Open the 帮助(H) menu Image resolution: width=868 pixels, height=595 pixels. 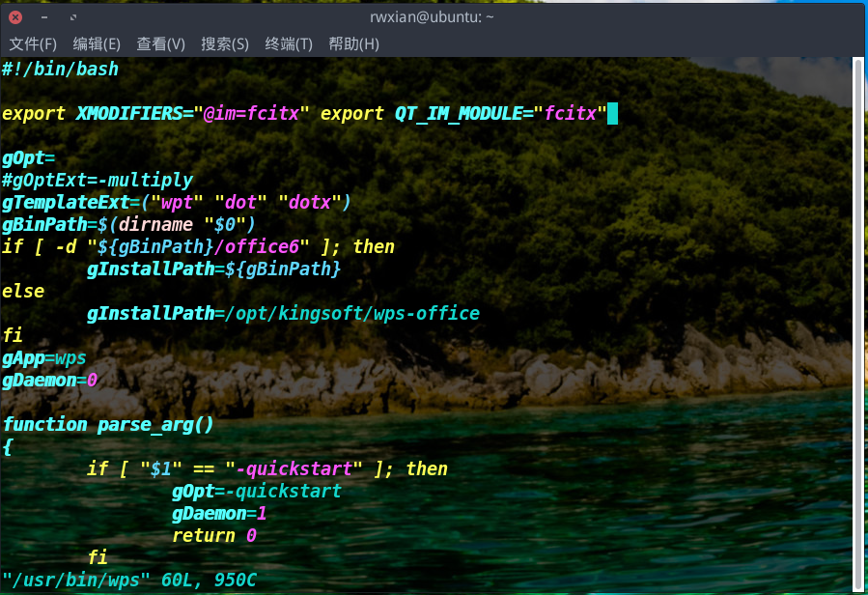tap(353, 44)
